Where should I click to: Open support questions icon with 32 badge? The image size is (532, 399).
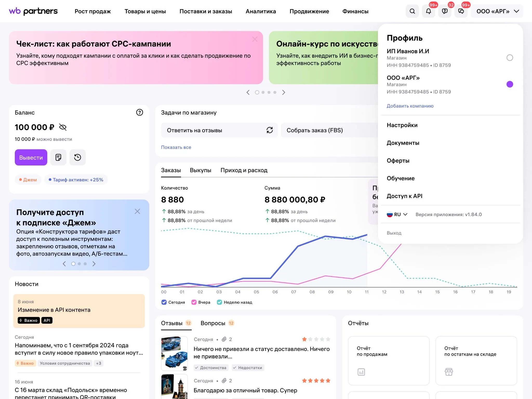point(445,11)
